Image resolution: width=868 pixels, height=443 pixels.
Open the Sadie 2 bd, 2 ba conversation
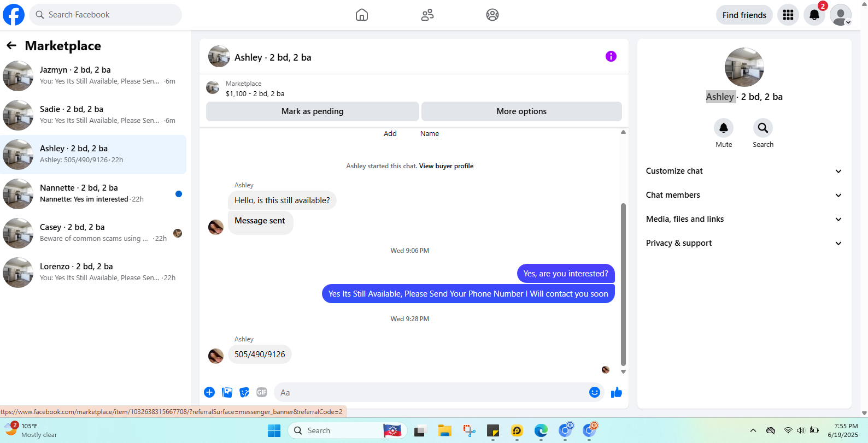(93, 115)
